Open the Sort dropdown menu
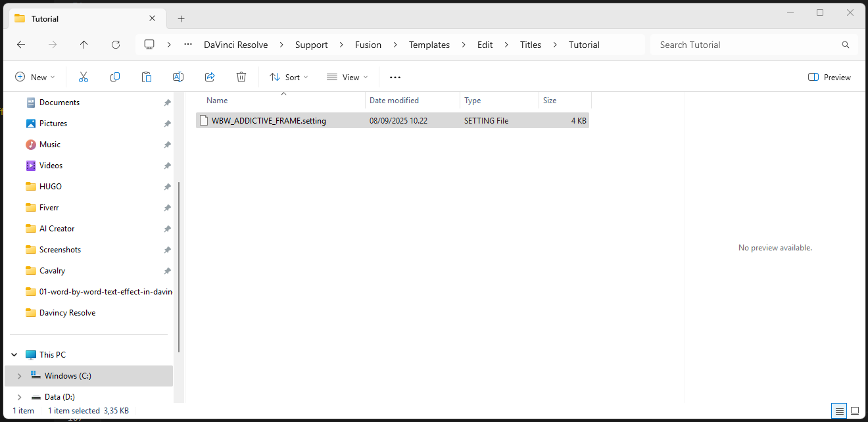 click(x=289, y=78)
